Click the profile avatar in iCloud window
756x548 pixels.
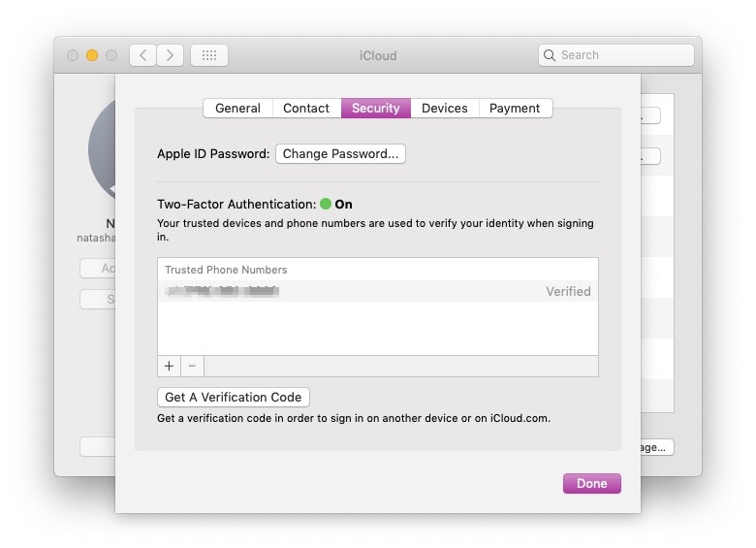point(102,149)
